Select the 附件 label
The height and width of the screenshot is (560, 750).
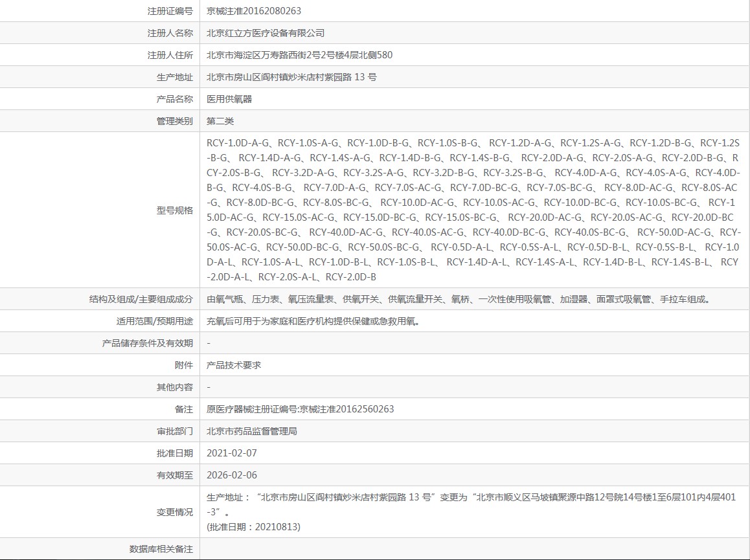(184, 365)
